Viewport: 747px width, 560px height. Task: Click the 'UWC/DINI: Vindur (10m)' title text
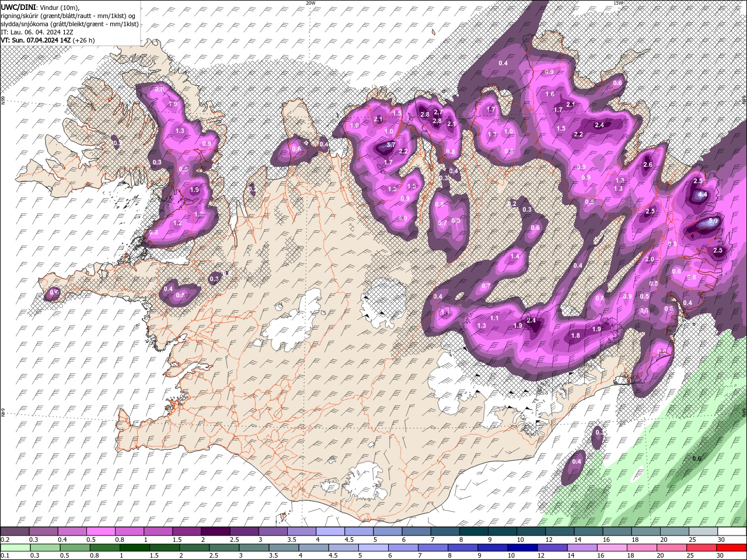40,7
